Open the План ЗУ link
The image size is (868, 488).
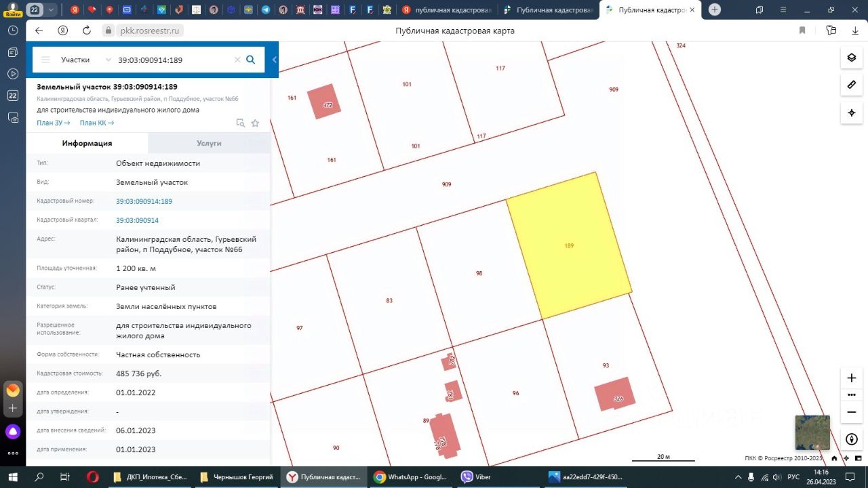point(54,123)
